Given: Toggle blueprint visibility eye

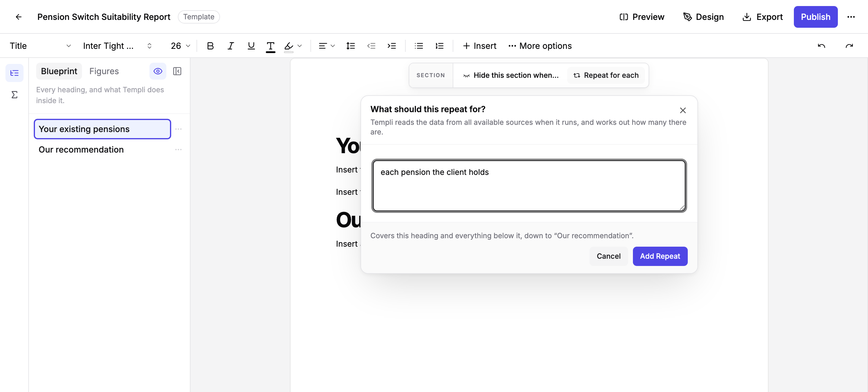Looking at the screenshot, I should coord(158,71).
